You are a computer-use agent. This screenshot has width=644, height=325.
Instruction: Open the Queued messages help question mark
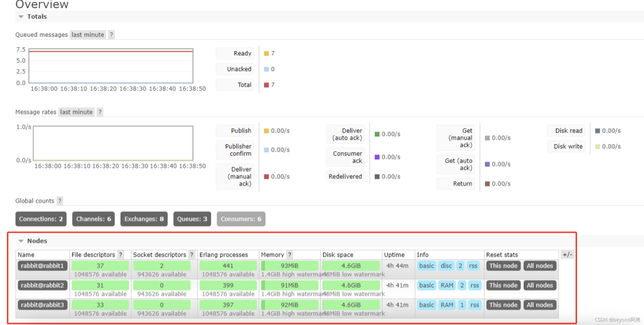(111, 35)
